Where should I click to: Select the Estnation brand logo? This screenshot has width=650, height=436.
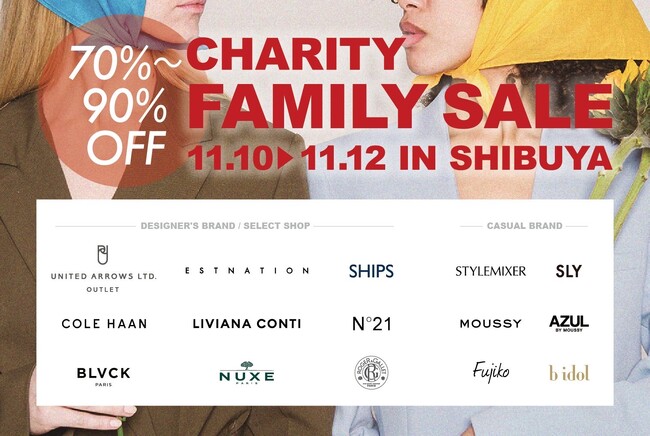point(245,271)
